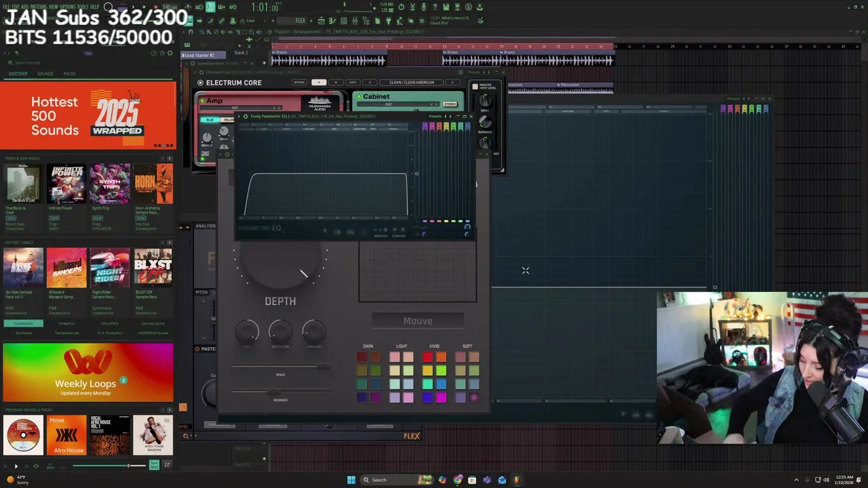Click the Sounds preview volume slider
The image size is (868, 488).
point(109,466)
